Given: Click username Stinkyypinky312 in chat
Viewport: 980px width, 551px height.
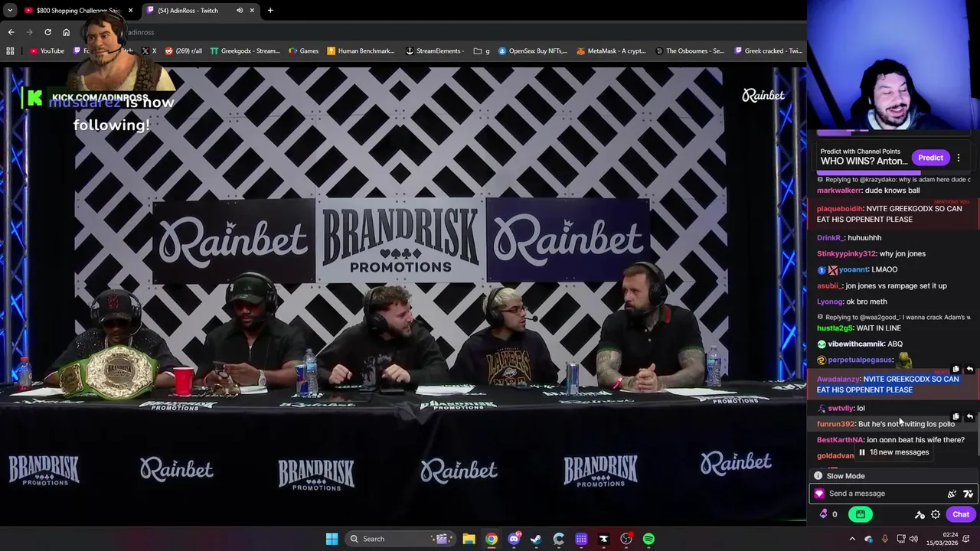Looking at the screenshot, I should coord(846,254).
